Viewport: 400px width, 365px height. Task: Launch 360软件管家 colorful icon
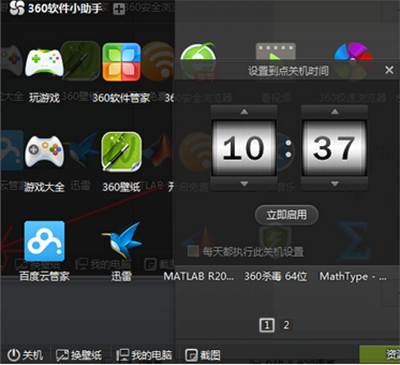coord(121,62)
